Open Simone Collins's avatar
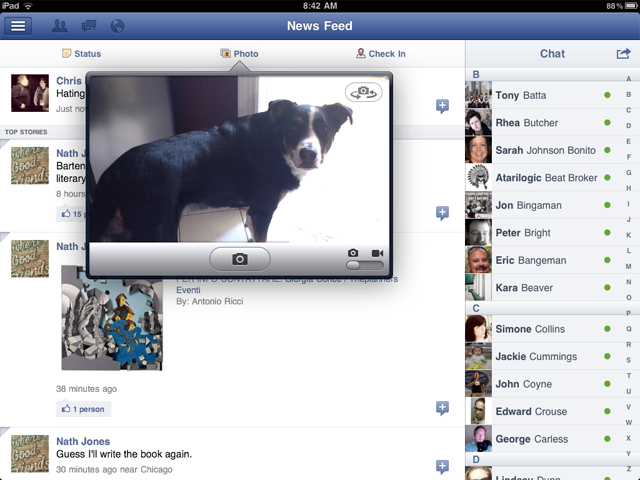The height and width of the screenshot is (480, 640). point(478,329)
